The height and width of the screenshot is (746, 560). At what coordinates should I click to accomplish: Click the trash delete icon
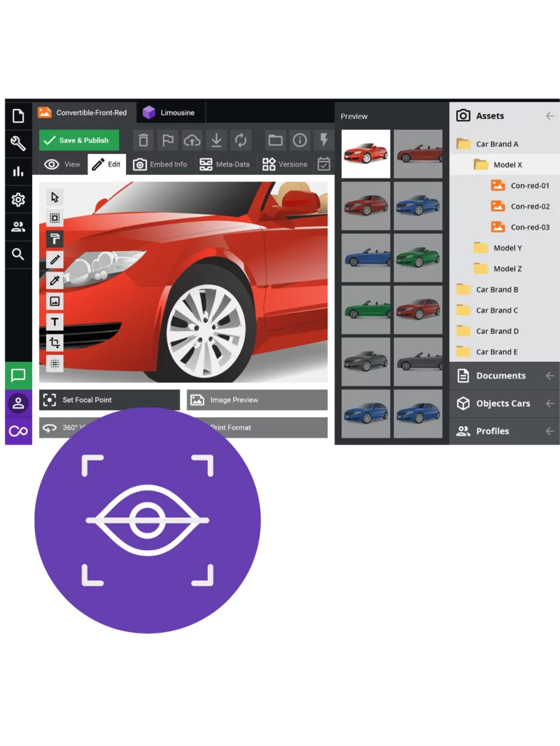click(143, 140)
